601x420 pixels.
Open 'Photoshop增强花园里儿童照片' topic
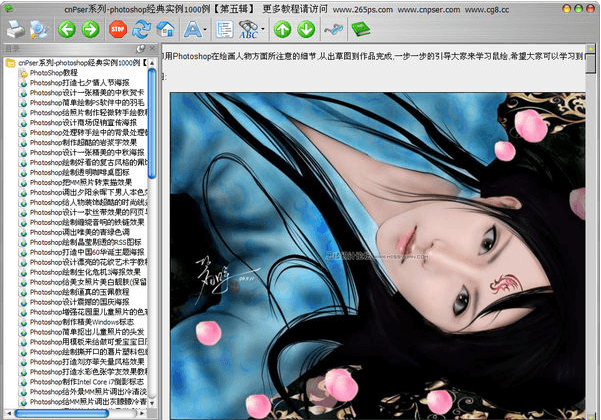pyautogui.click(x=89, y=312)
